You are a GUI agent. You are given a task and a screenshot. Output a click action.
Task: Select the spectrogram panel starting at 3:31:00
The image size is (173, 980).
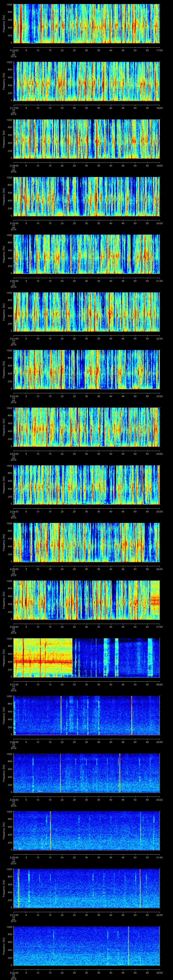(x=87, y=888)
